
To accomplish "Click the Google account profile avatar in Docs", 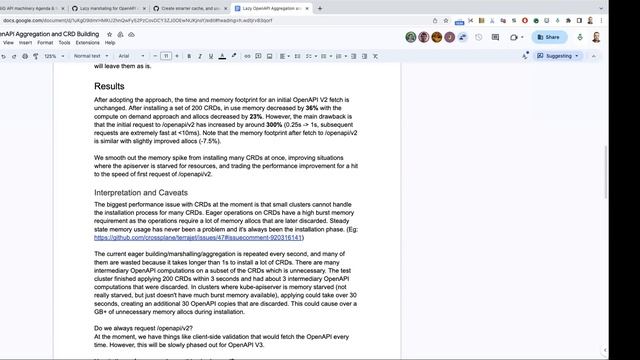I will click(596, 37).
